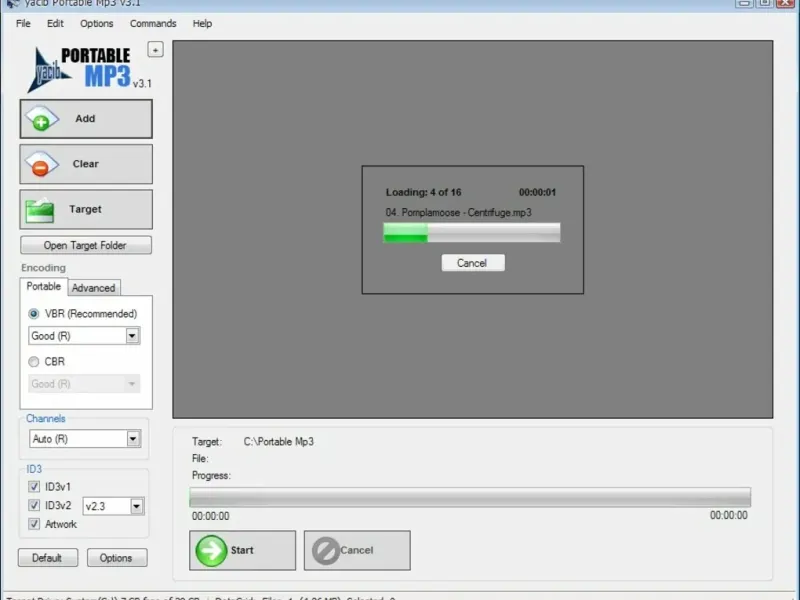Viewport: 800px width, 600px height.
Task: Click the main conversion progress bar
Action: click(x=470, y=497)
